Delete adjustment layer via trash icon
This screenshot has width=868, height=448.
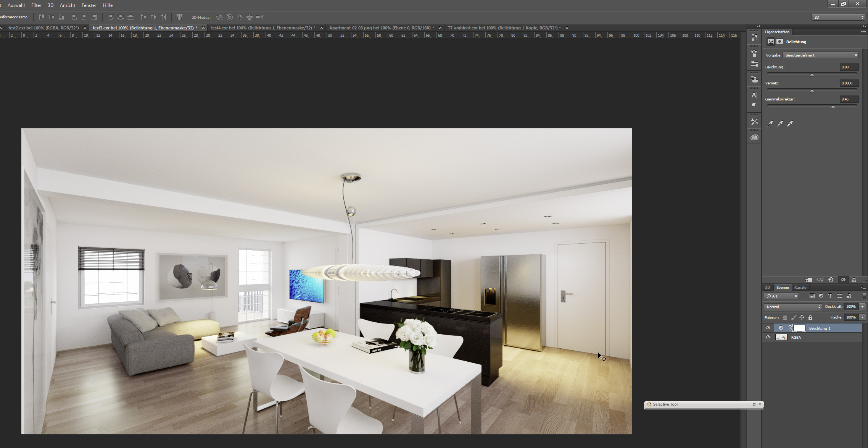(x=854, y=280)
